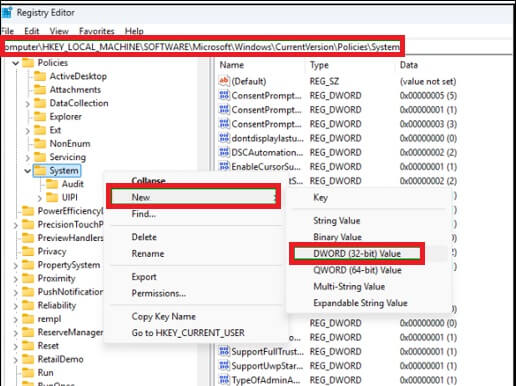Click the SupportFullTrust... DWORD value icon
The width and height of the screenshot is (516, 386).
click(x=224, y=351)
